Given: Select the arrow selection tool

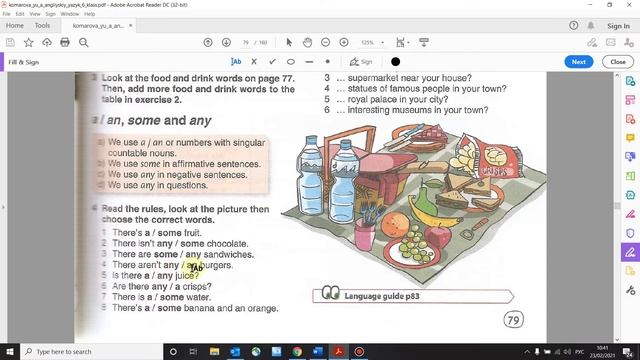Looking at the screenshot, I should point(289,42).
